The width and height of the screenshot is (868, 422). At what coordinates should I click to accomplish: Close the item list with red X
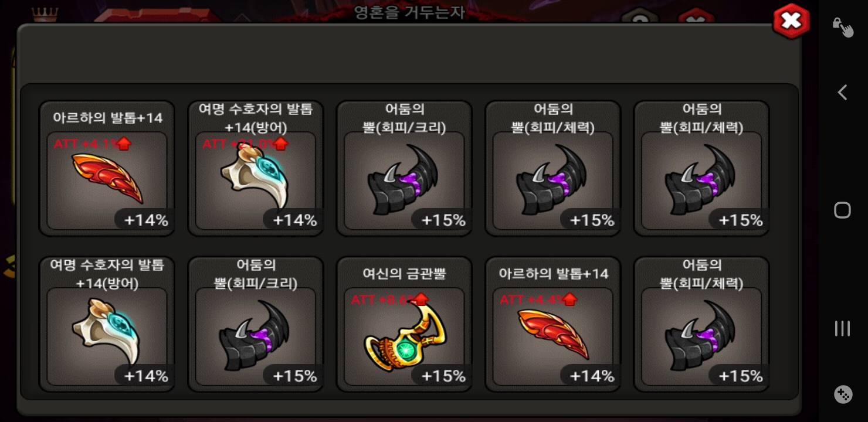(x=791, y=22)
